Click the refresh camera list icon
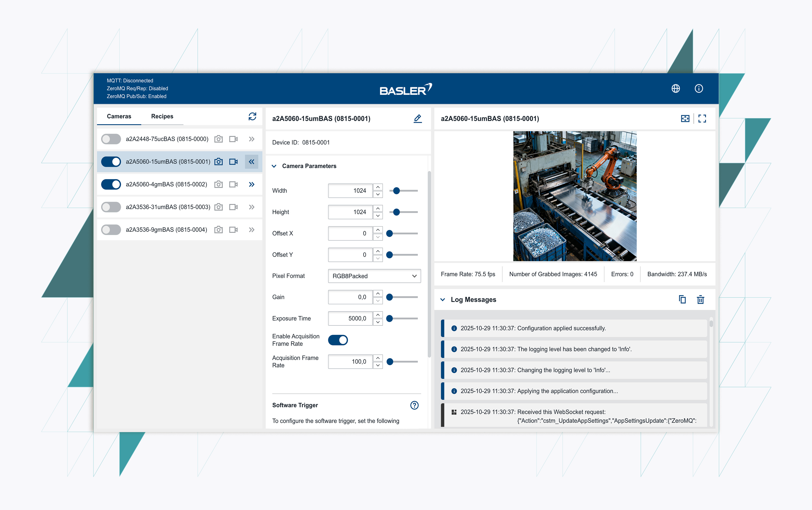Image resolution: width=812 pixels, height=510 pixels. 252,116
